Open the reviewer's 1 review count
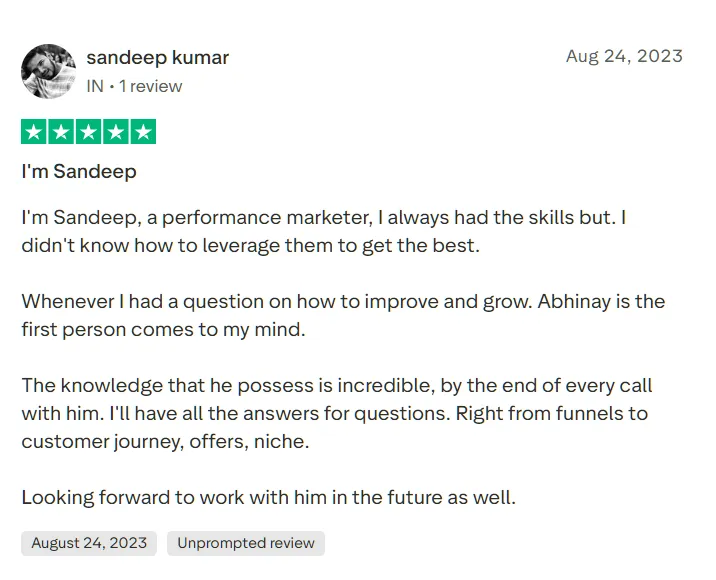Image resolution: width=716 pixels, height=580 pixels. point(151,86)
